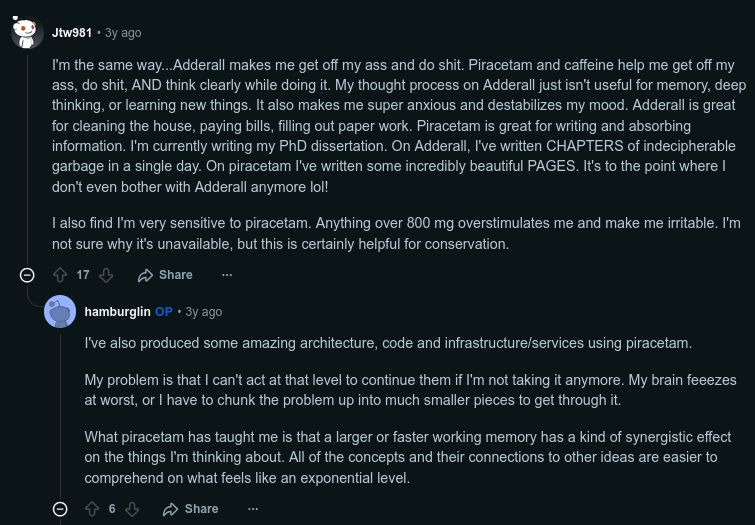Upvote Jtw981's comment
Viewport: 755px width, 525px height.
click(60, 275)
